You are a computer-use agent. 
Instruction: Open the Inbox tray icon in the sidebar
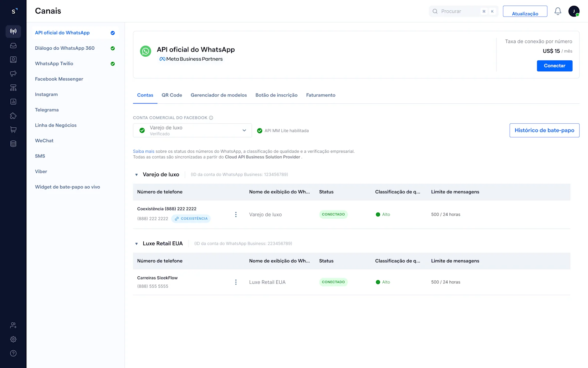(13, 46)
